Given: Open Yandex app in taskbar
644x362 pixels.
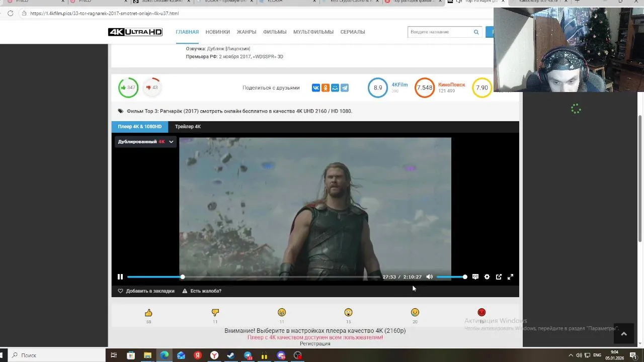Looking at the screenshot, I should [x=198, y=355].
